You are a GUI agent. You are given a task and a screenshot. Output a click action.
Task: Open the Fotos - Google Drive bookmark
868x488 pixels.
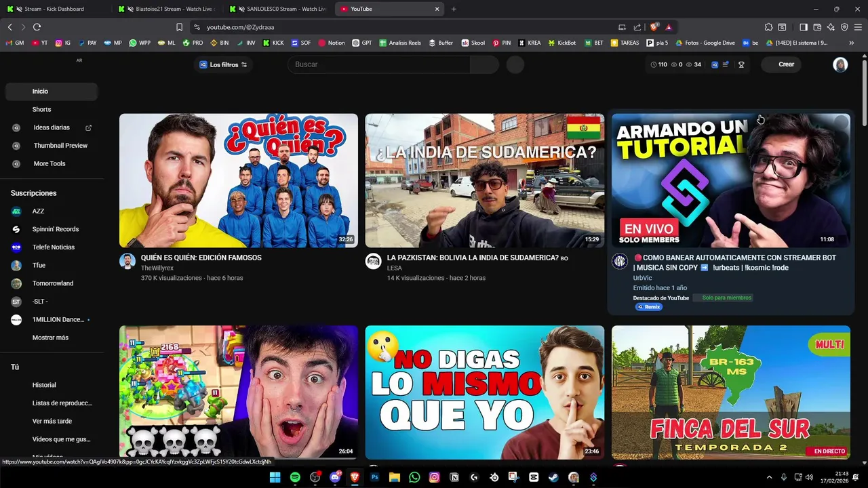point(705,43)
